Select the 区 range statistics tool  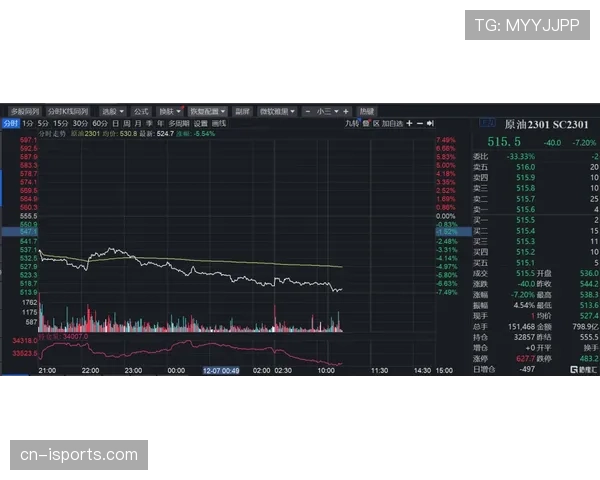pyautogui.click(x=376, y=123)
